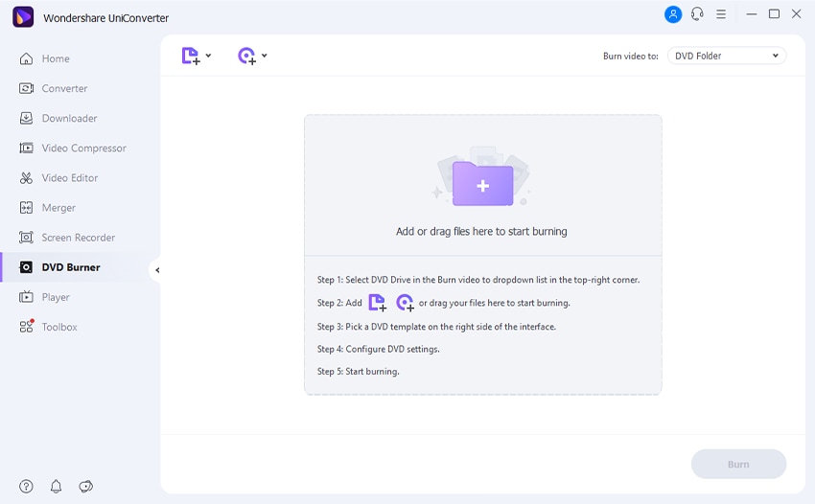815x504 pixels.
Task: Open the Toolbox section
Action: click(59, 327)
